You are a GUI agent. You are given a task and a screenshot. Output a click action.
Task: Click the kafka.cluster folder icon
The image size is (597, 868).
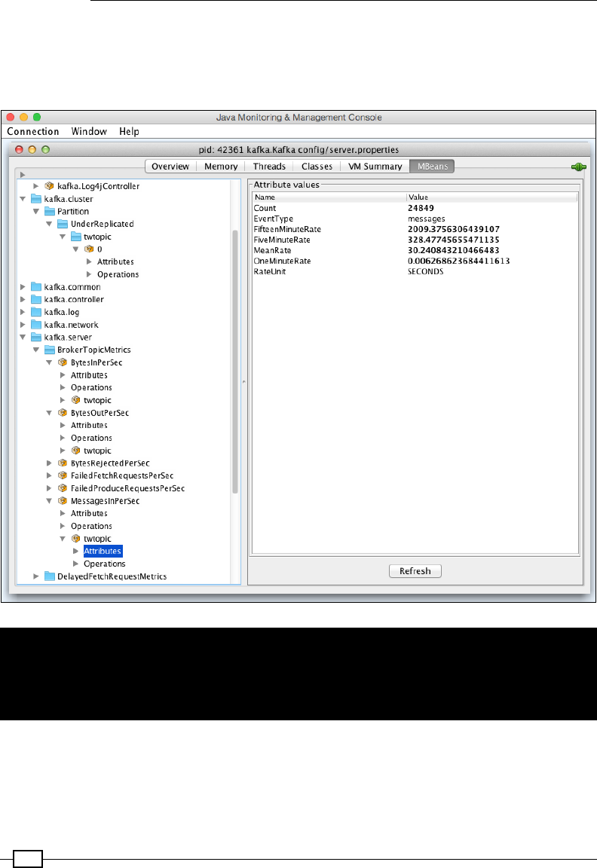[36, 199]
